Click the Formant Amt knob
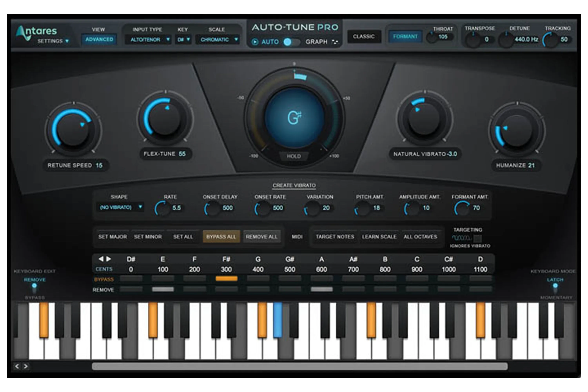Image resolution: width=588 pixels, height=392 pixels. (462, 208)
